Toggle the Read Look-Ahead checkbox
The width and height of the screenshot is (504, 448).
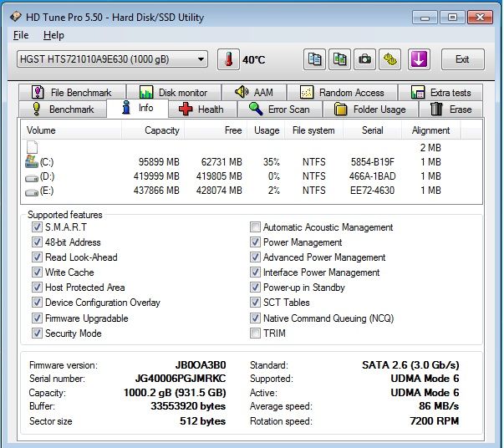[37, 257]
